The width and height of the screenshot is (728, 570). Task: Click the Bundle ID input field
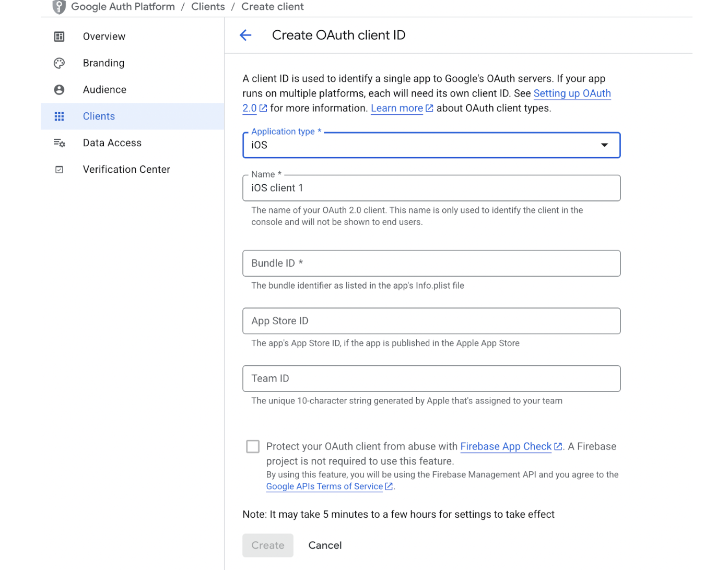click(431, 263)
